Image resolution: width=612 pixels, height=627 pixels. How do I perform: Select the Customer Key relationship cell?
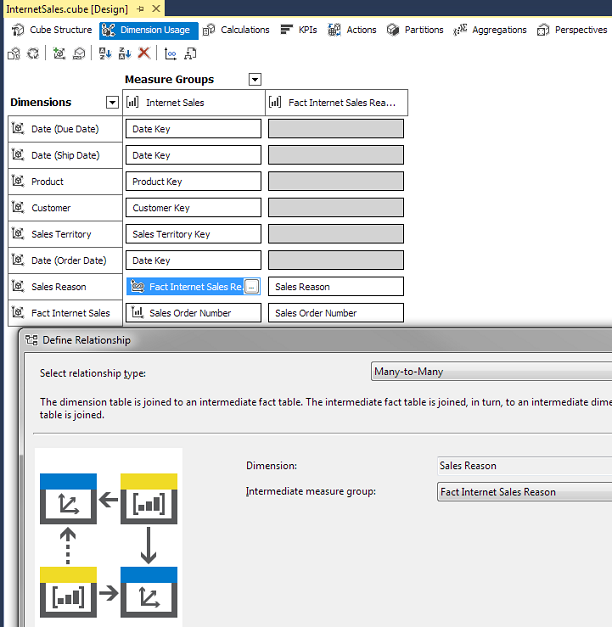click(193, 208)
